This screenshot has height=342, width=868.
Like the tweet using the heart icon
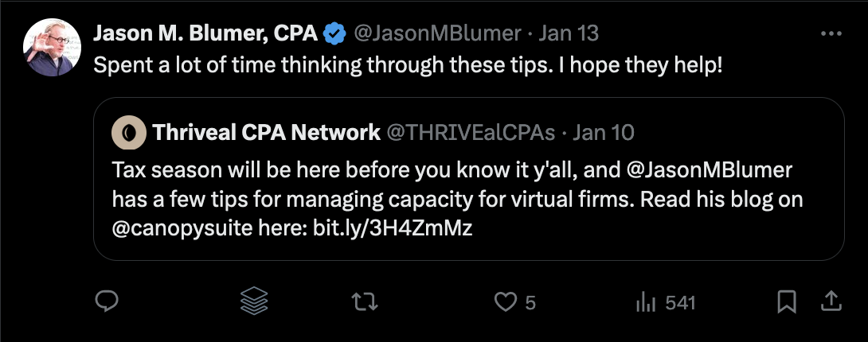tap(504, 302)
